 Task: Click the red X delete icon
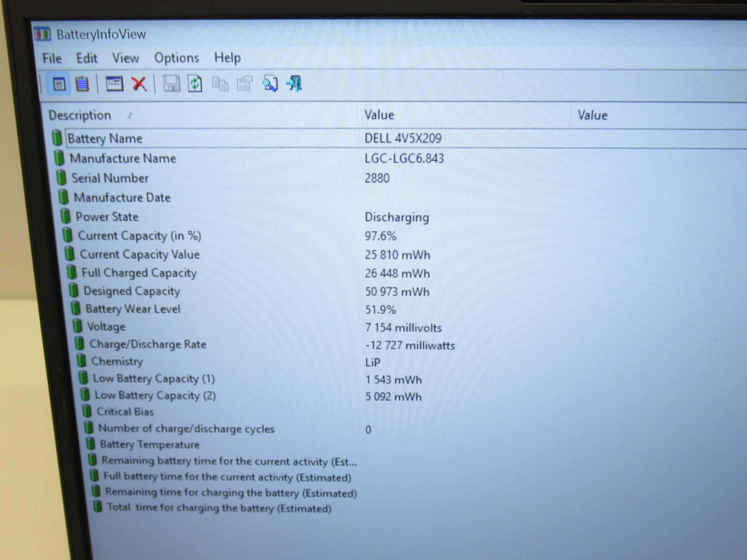click(139, 84)
